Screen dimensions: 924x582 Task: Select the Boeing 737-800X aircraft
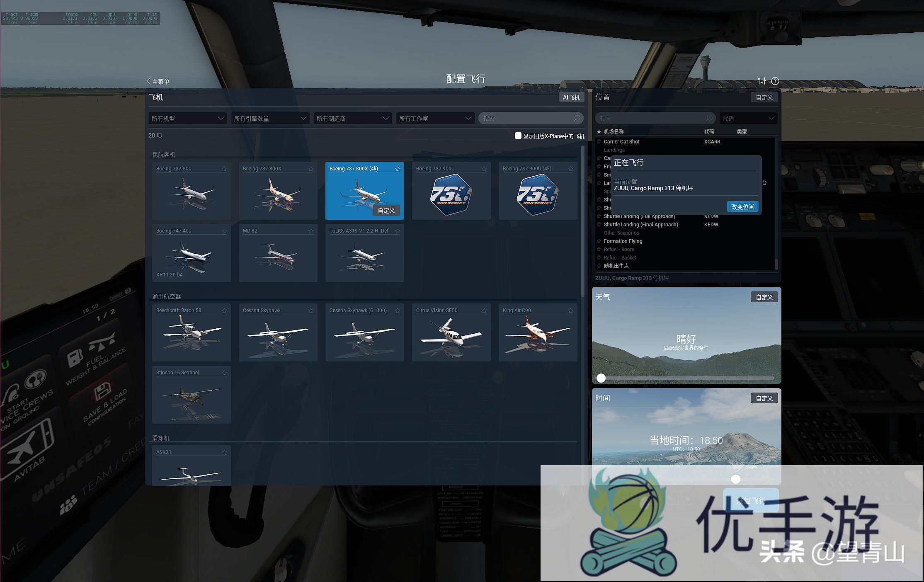pyautogui.click(x=278, y=191)
